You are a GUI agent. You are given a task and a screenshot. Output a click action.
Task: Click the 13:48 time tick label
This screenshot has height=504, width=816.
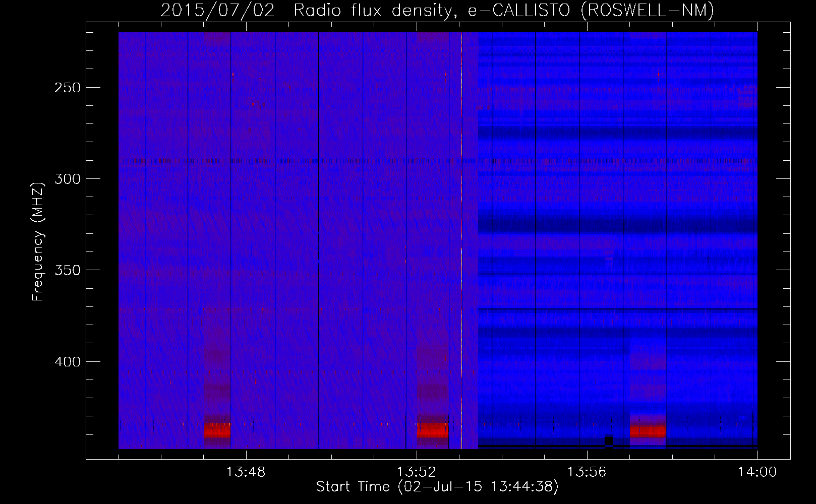point(246,472)
